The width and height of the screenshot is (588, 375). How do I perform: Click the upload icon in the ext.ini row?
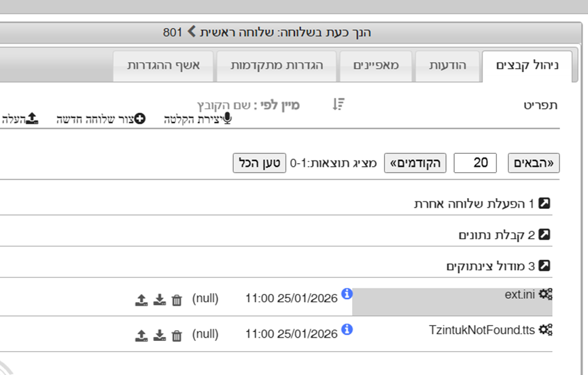tap(141, 299)
